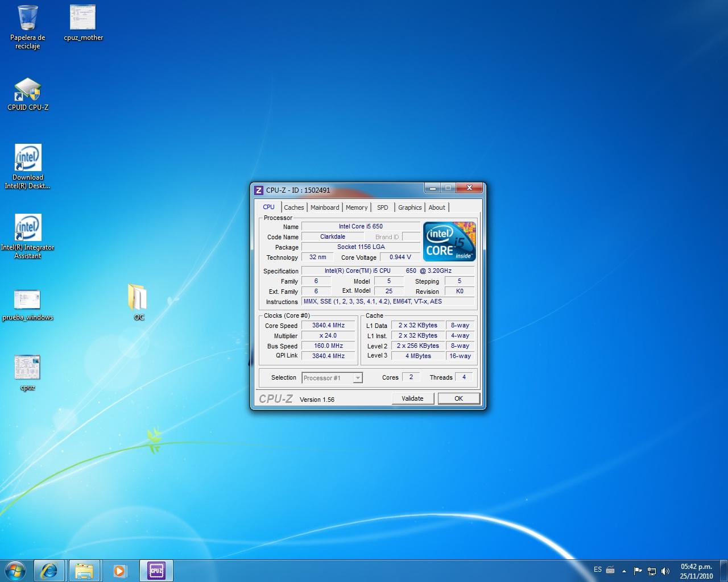The image size is (728, 582).
Task: Click the Ext. Model value 25
Action: pos(389,291)
